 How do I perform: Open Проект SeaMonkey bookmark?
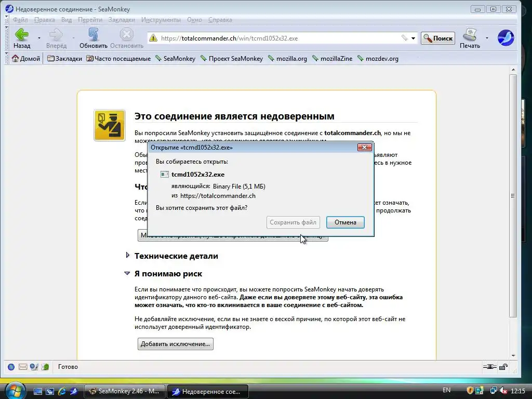pyautogui.click(x=232, y=58)
